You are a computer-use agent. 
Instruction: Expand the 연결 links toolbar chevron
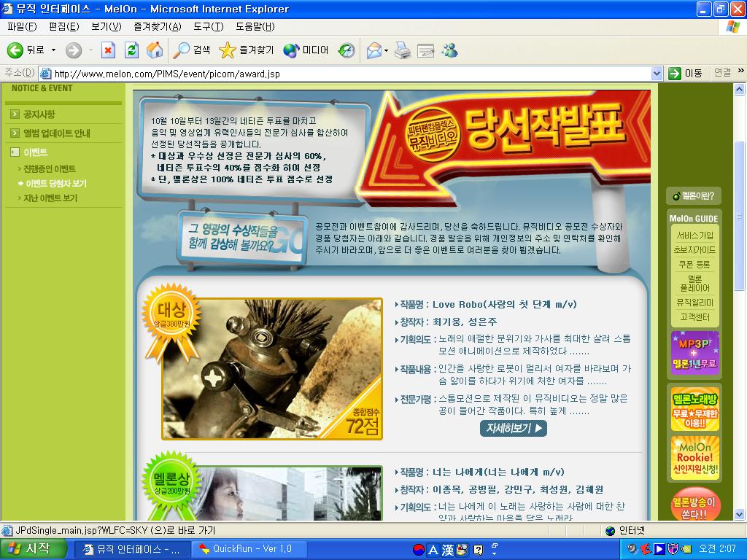click(741, 71)
